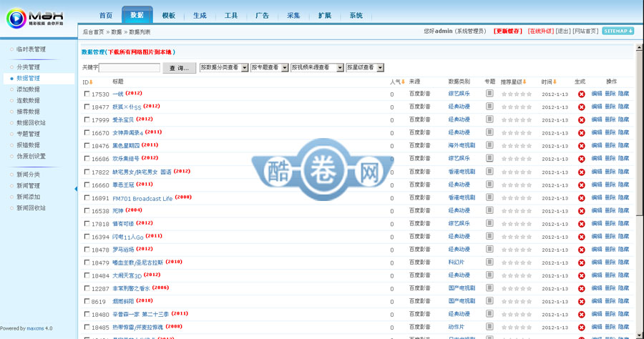The image size is (644, 339).
Task: Click the SITEMAP badge in the header
Action: pyautogui.click(x=618, y=31)
